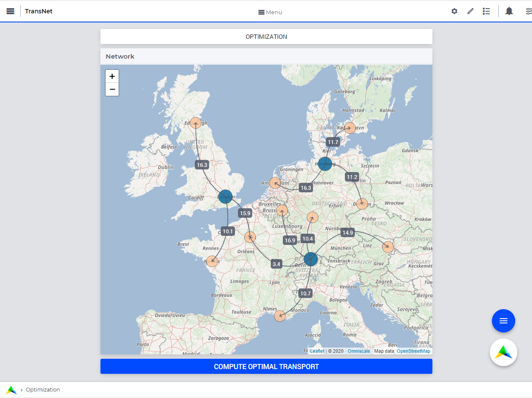Zoom in on the network map
532x398 pixels.
(112, 76)
